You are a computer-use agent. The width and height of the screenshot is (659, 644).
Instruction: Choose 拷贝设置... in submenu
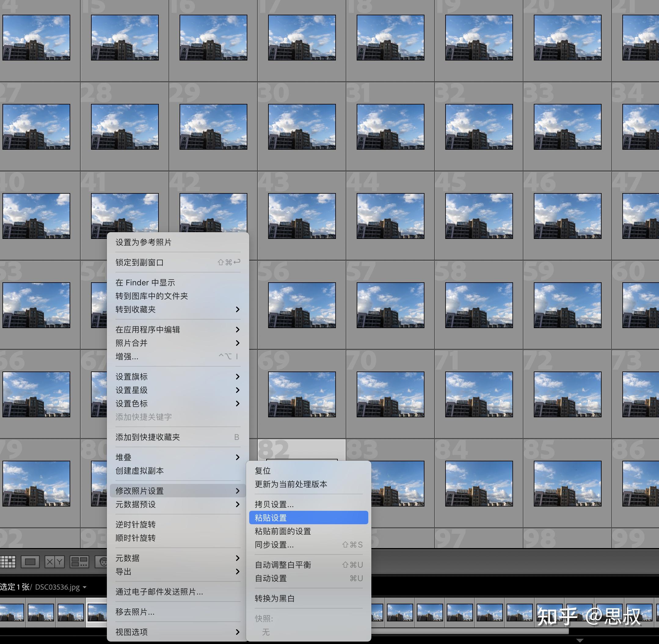309,504
